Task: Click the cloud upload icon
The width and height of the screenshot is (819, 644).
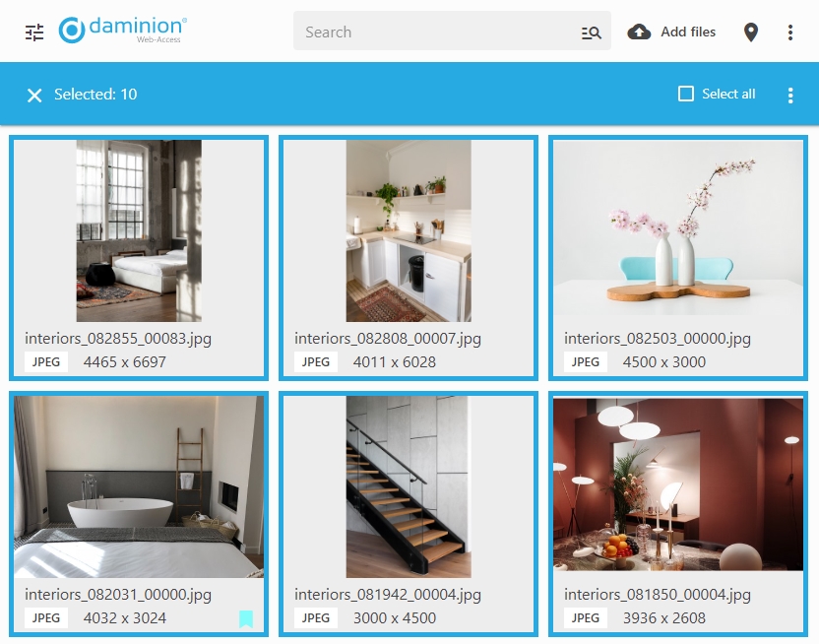Action: click(639, 32)
